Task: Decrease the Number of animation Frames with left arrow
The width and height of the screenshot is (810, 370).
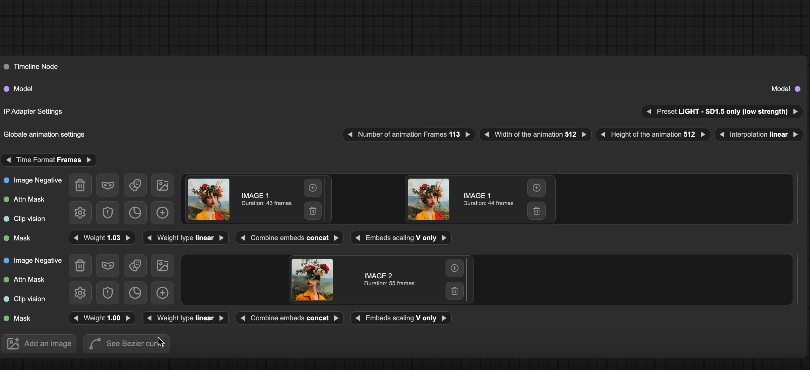Action: (350, 134)
